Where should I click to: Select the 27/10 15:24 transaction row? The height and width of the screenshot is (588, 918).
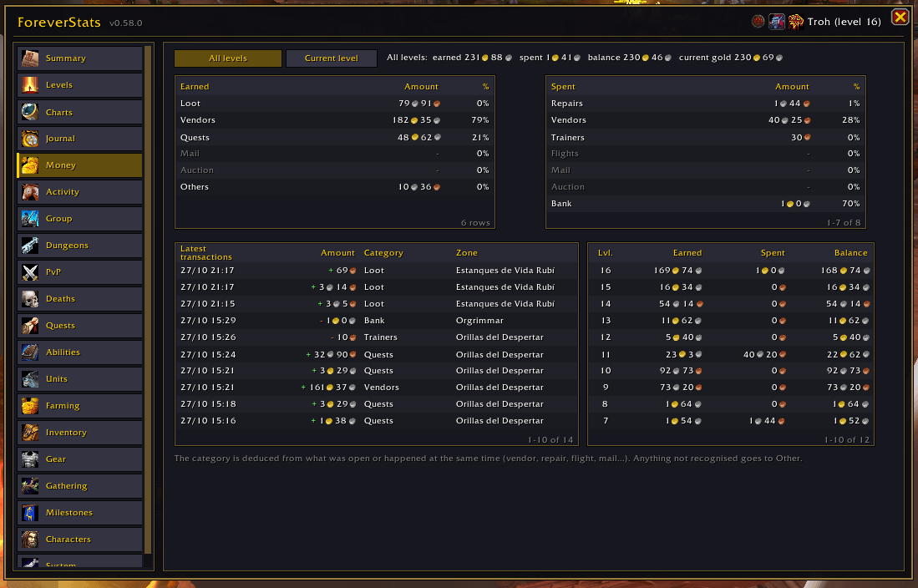[377, 354]
